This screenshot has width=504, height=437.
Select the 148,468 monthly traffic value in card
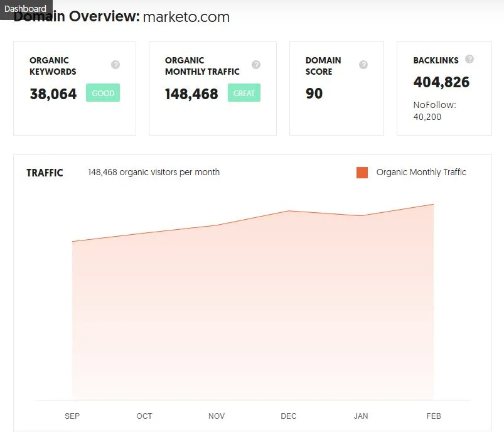pyautogui.click(x=191, y=94)
